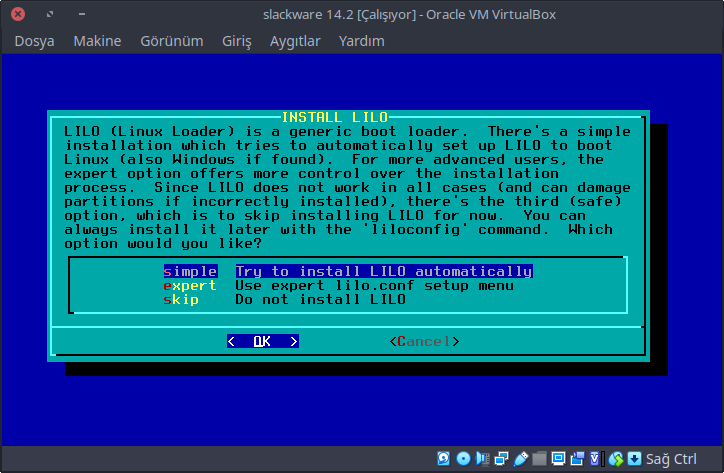Click the video capture status icon
This screenshot has width=724, height=473.
[x=577, y=459]
